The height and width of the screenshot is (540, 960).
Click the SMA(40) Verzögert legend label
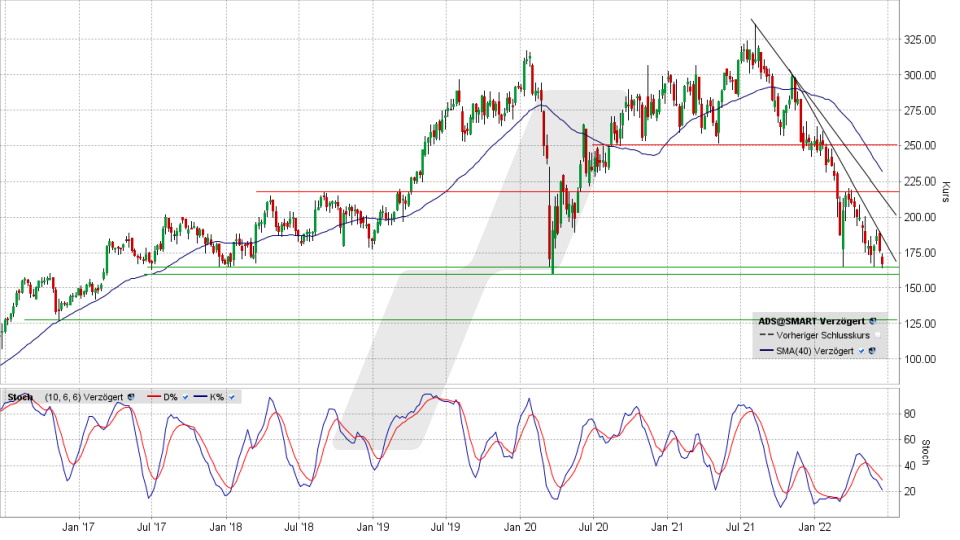click(x=814, y=351)
